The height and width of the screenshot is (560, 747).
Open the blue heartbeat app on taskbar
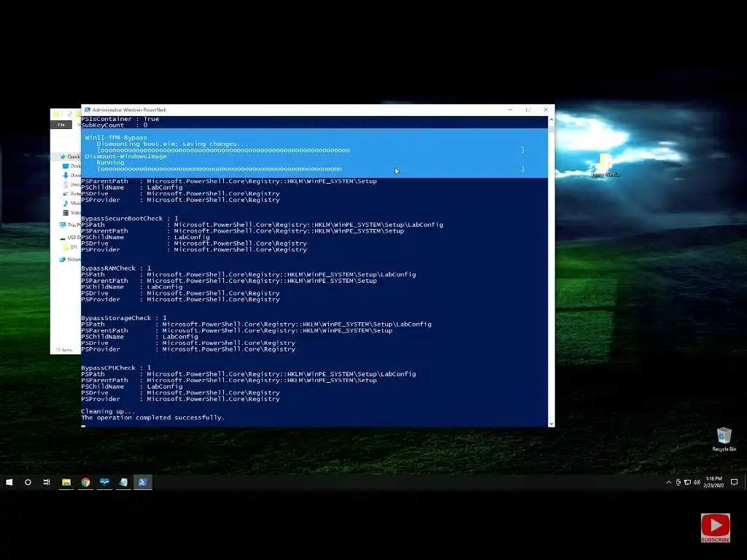point(104,482)
